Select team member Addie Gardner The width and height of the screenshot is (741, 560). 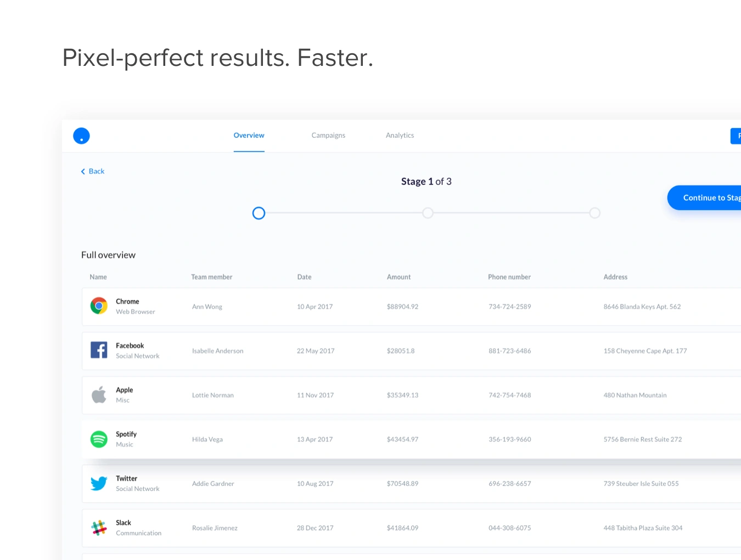(x=213, y=484)
